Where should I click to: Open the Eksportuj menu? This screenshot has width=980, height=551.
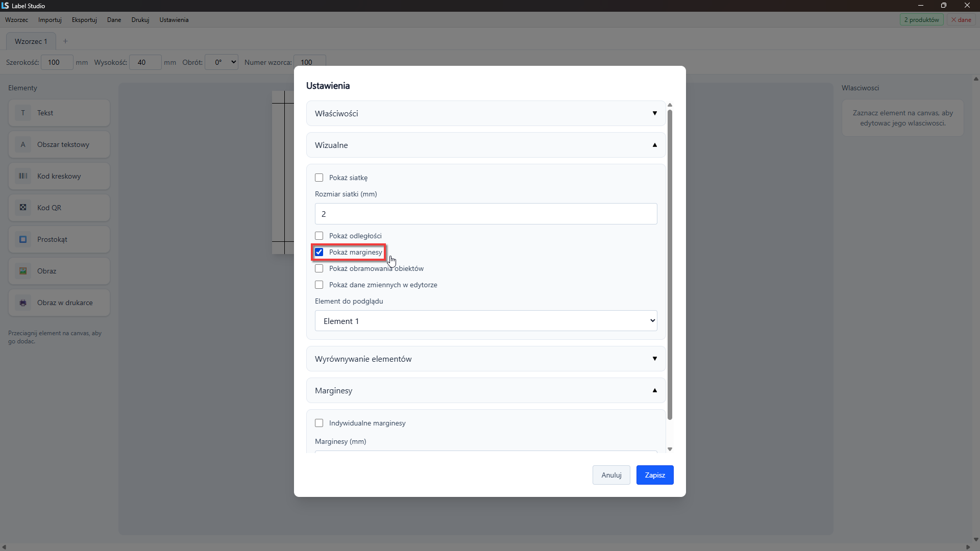pos(84,20)
